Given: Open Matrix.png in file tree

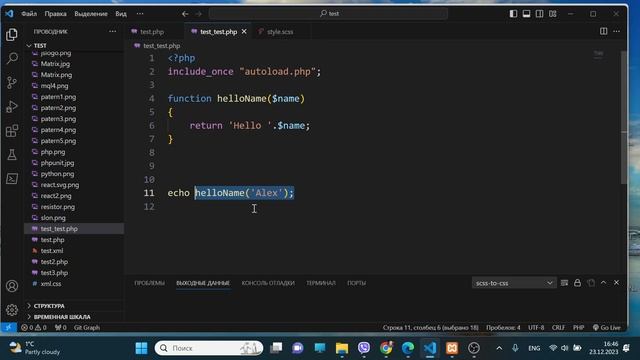Looking at the screenshot, I should point(74,75).
